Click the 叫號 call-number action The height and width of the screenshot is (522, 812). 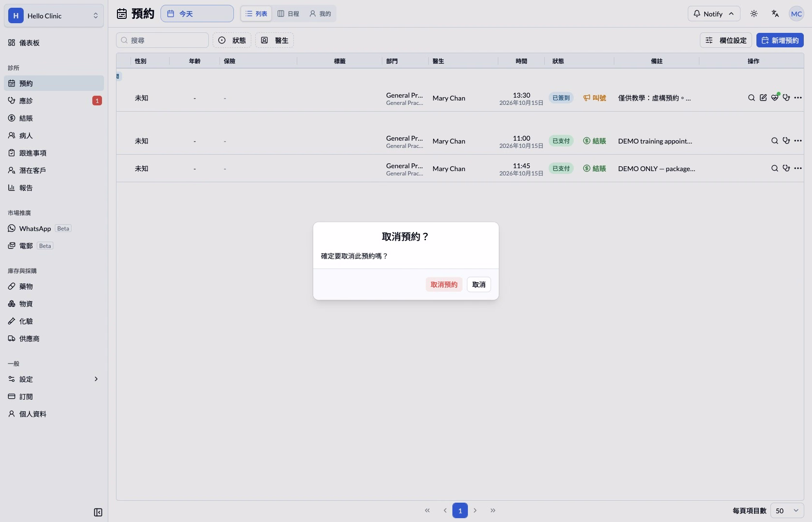pyautogui.click(x=594, y=98)
